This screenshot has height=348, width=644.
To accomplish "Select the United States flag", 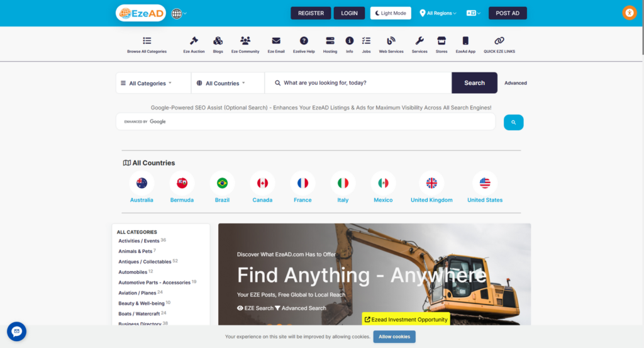I will [485, 183].
